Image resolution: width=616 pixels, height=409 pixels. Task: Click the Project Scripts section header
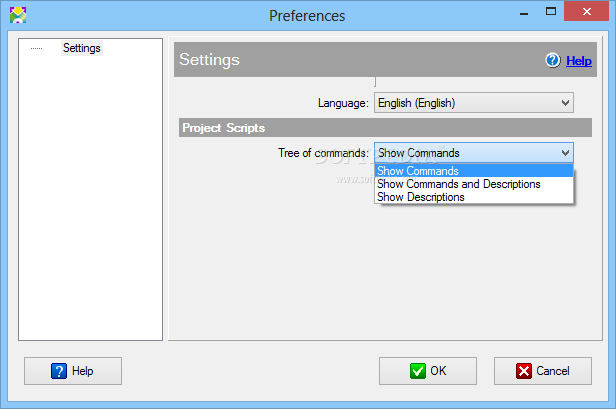click(223, 128)
